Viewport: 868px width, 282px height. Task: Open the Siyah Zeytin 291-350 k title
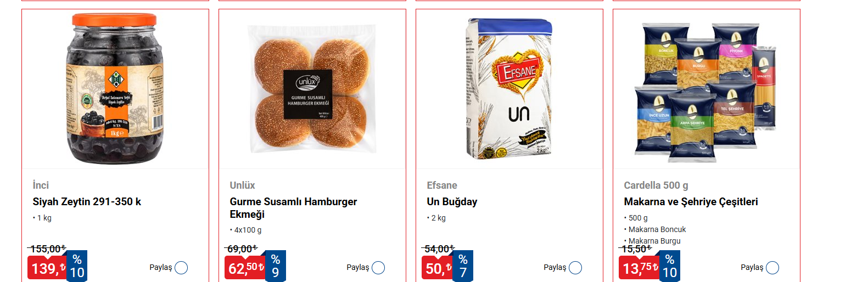tap(87, 202)
